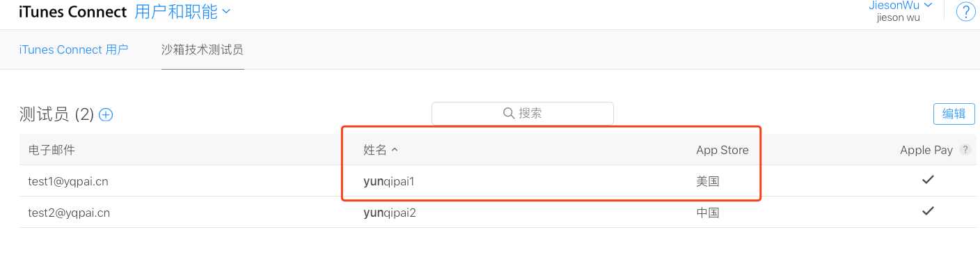Image resolution: width=980 pixels, height=276 pixels.
Task: Click the 编辑 button
Action: click(954, 114)
